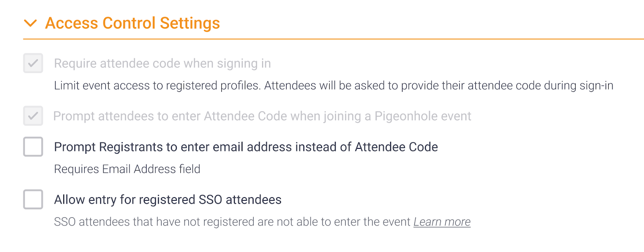Open the Learn more link

pyautogui.click(x=442, y=222)
